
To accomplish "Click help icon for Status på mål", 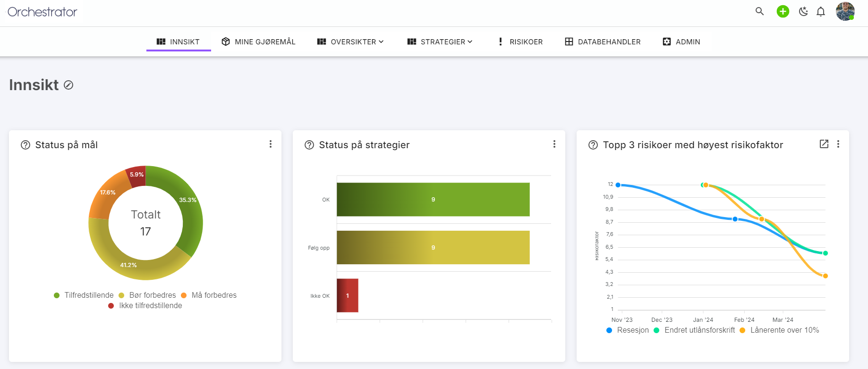I will pyautogui.click(x=26, y=145).
